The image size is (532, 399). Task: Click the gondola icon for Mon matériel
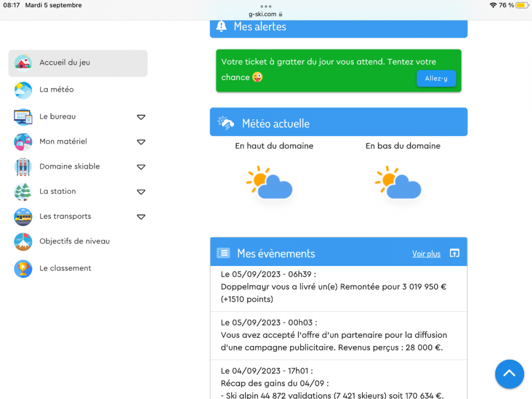23,142
